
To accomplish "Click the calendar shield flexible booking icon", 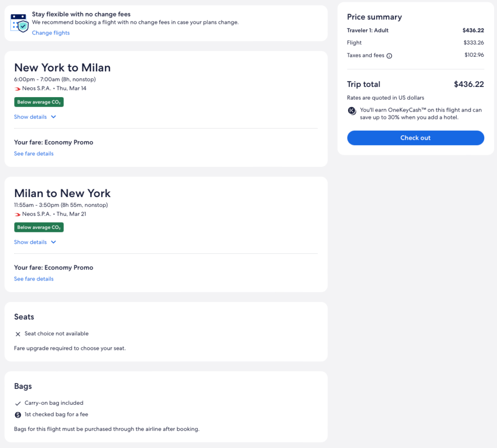I will [19, 23].
